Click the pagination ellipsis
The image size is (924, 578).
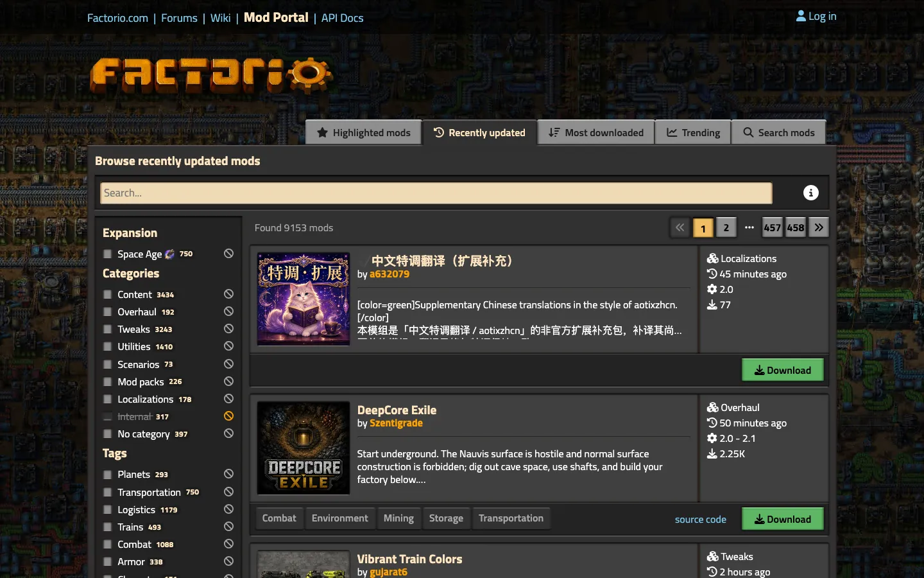click(x=749, y=227)
